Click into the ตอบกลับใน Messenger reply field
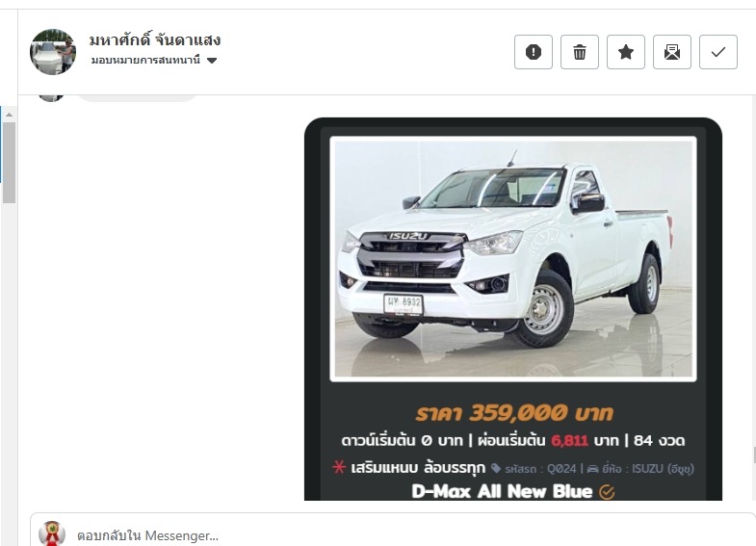 [x=410, y=535]
